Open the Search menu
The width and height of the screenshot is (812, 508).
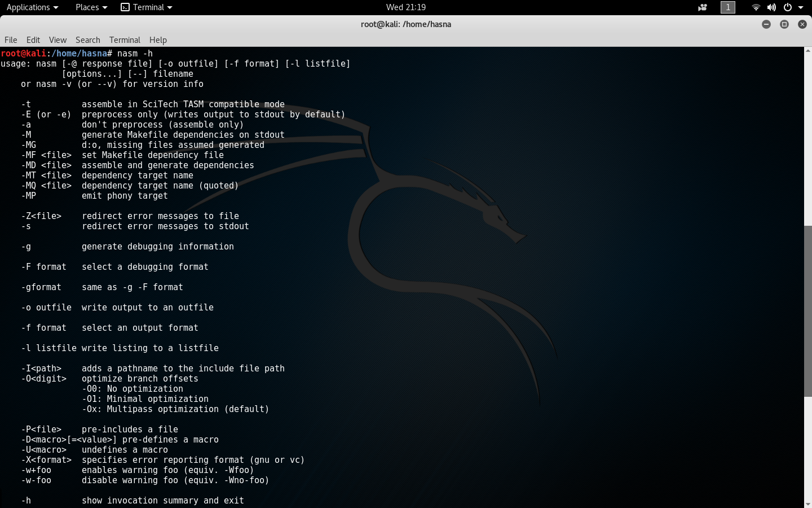[x=88, y=40]
